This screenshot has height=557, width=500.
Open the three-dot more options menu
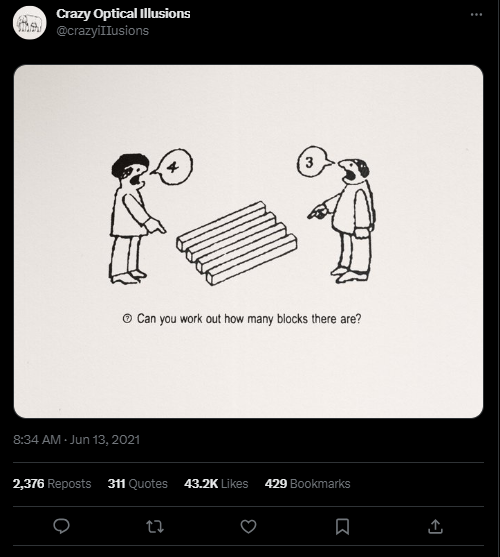click(x=476, y=15)
